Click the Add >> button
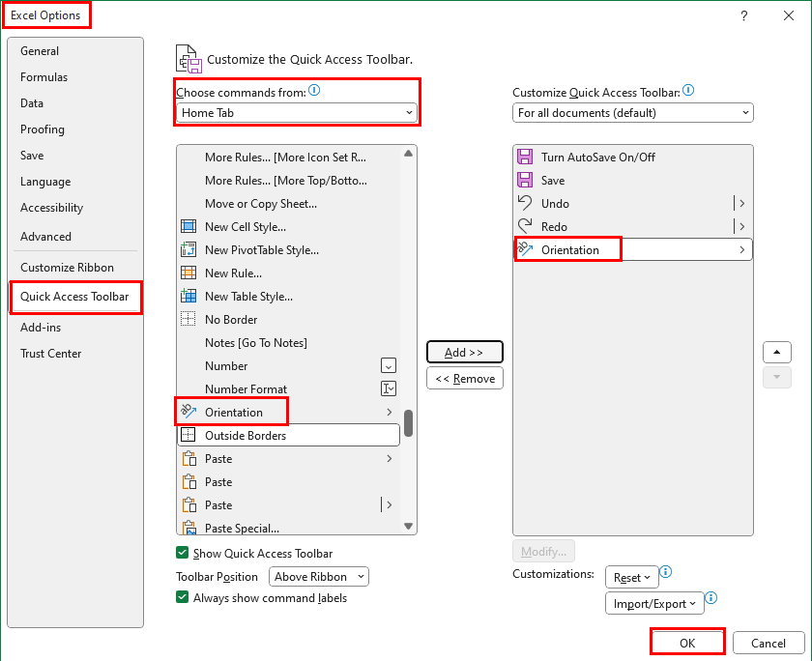Image resolution: width=812 pixels, height=661 pixels. 465,353
